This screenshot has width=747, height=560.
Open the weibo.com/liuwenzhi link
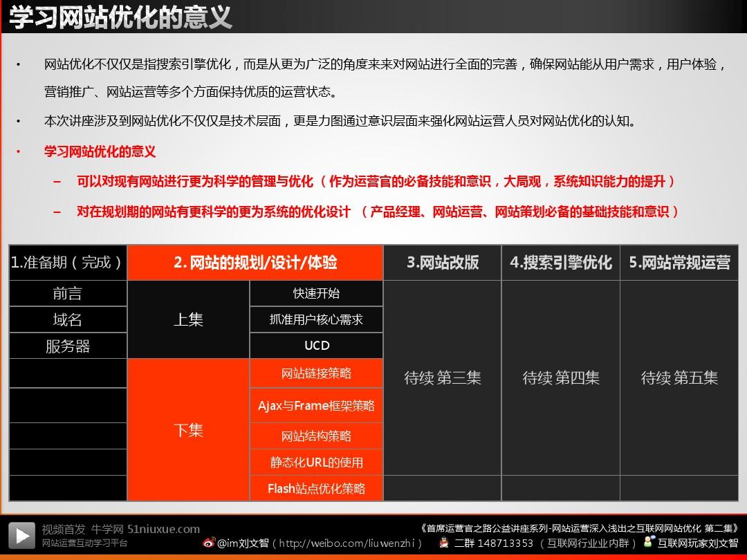coord(347,543)
